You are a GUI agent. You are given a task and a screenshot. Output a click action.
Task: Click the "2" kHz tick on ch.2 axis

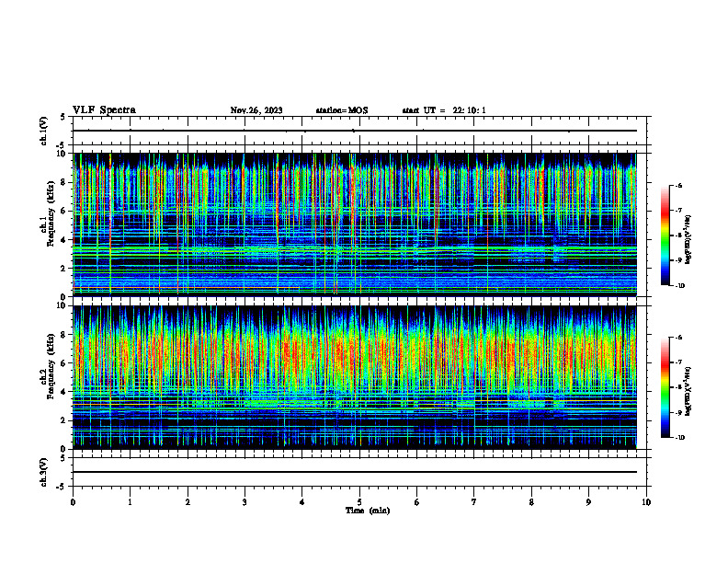click(x=65, y=420)
